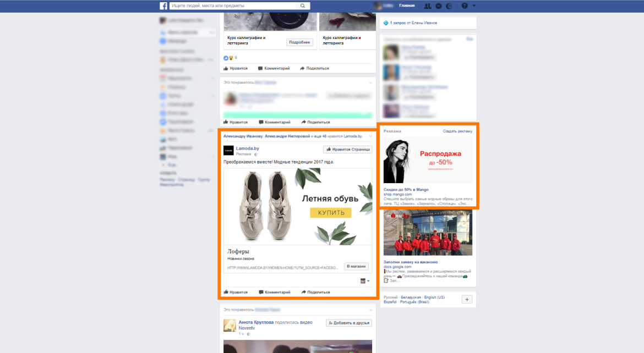This screenshot has height=353, width=644.
Task: Like the Lamoda.by post with Нравится
Action: [236, 293]
